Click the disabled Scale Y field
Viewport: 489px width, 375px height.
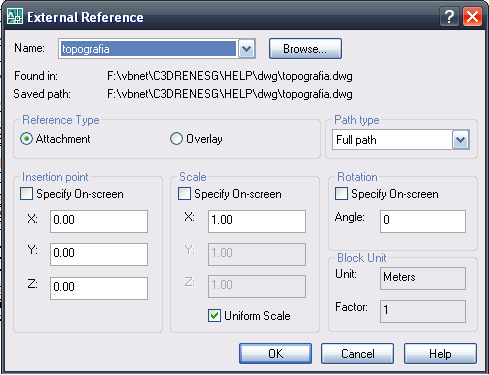tap(257, 254)
